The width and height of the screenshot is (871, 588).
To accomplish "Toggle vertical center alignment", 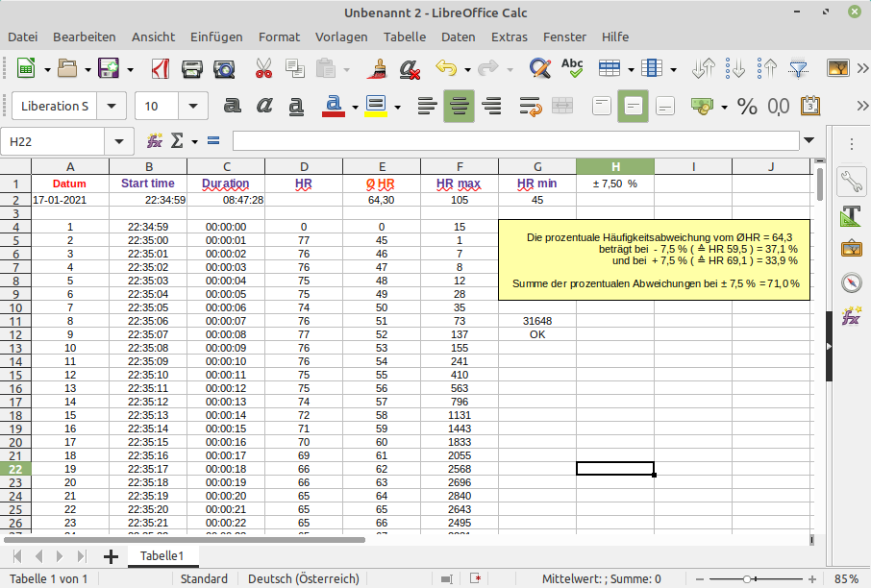I will click(634, 106).
